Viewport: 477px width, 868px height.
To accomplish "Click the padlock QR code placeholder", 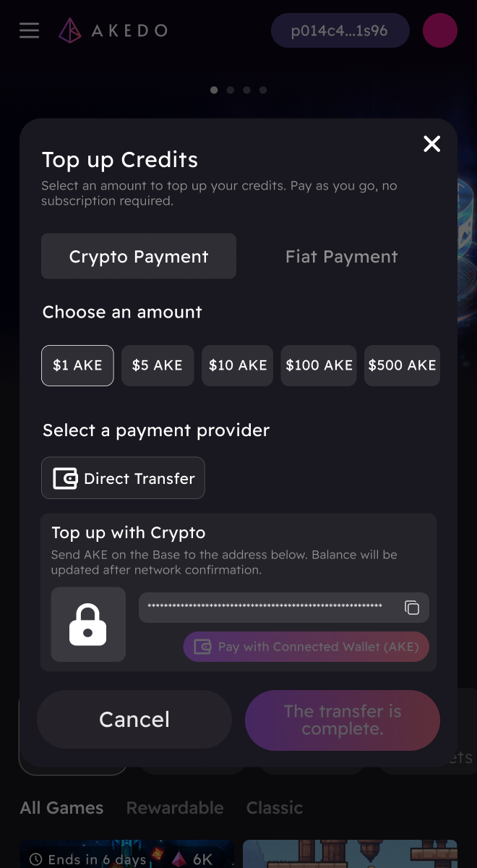I will tap(88, 624).
